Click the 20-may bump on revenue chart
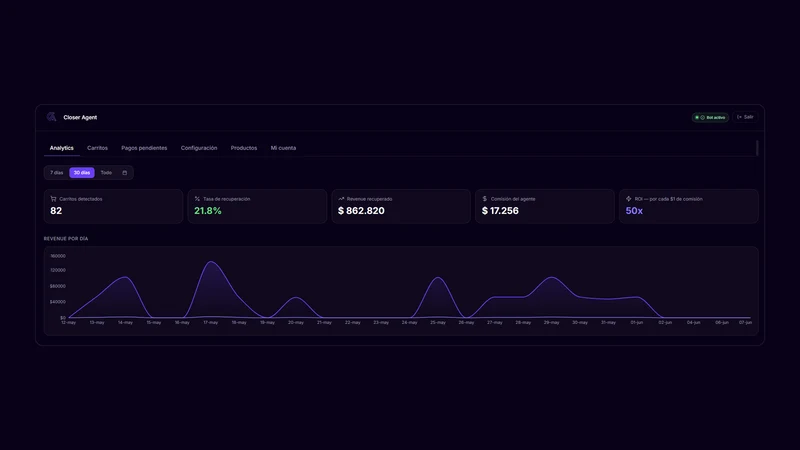Screen dimensions: 800x450 coord(296,297)
